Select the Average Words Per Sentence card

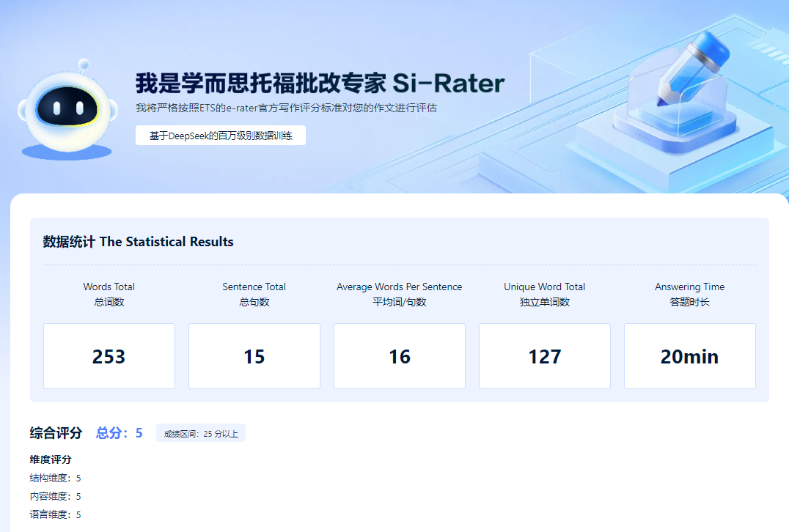pyautogui.click(x=400, y=356)
